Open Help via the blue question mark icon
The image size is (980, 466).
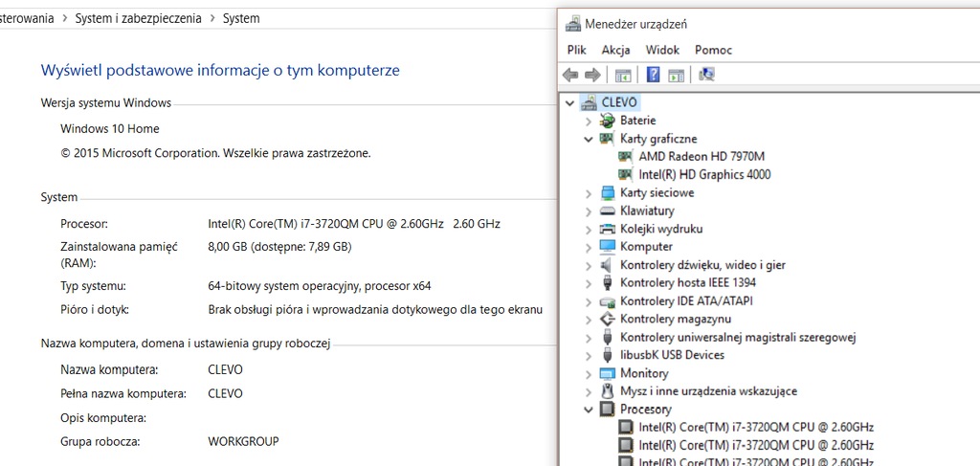(x=653, y=76)
